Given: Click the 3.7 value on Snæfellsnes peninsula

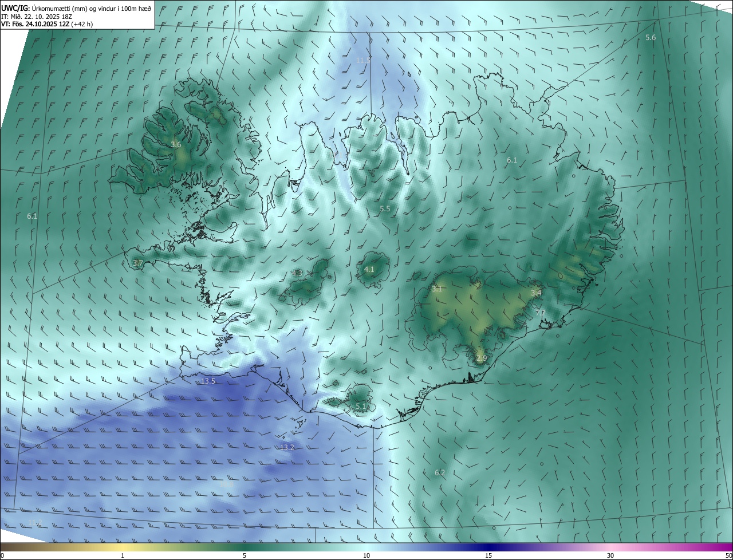Looking at the screenshot, I should tap(137, 263).
